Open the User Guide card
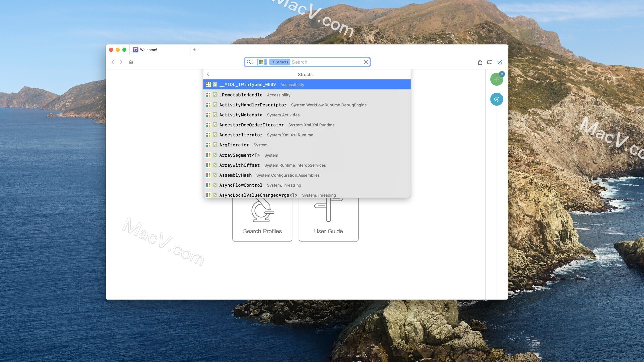Image resolution: width=644 pixels, height=362 pixels. pyautogui.click(x=328, y=218)
